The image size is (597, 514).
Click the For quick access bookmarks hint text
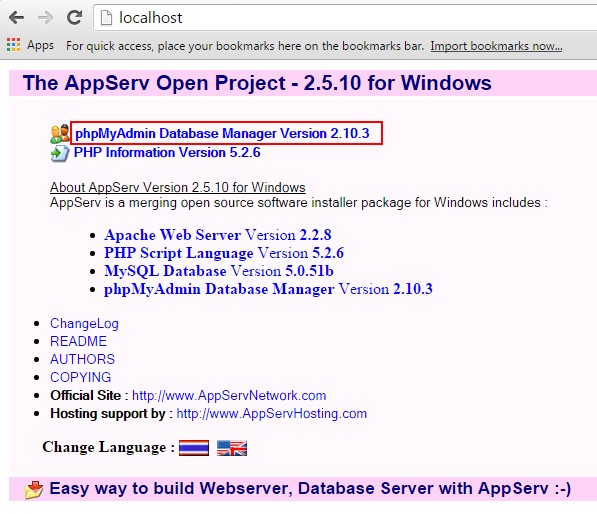coord(245,46)
